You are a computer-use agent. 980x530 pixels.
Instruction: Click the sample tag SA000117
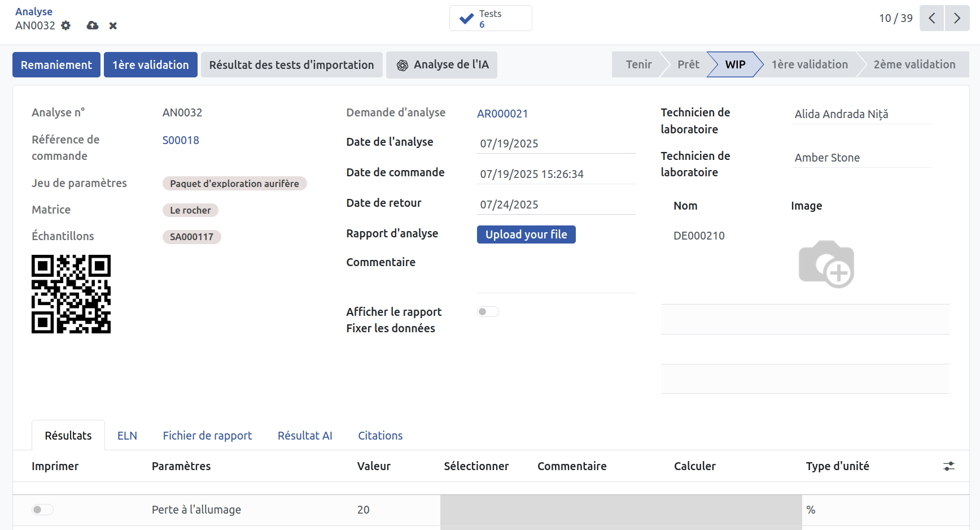click(x=192, y=237)
